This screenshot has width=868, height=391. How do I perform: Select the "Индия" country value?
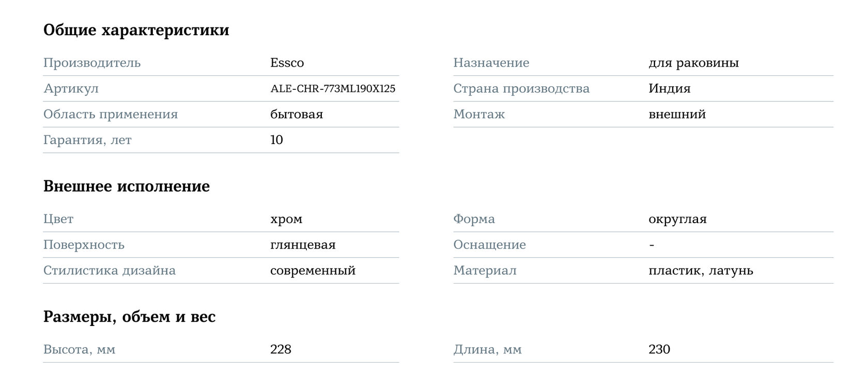tap(669, 89)
